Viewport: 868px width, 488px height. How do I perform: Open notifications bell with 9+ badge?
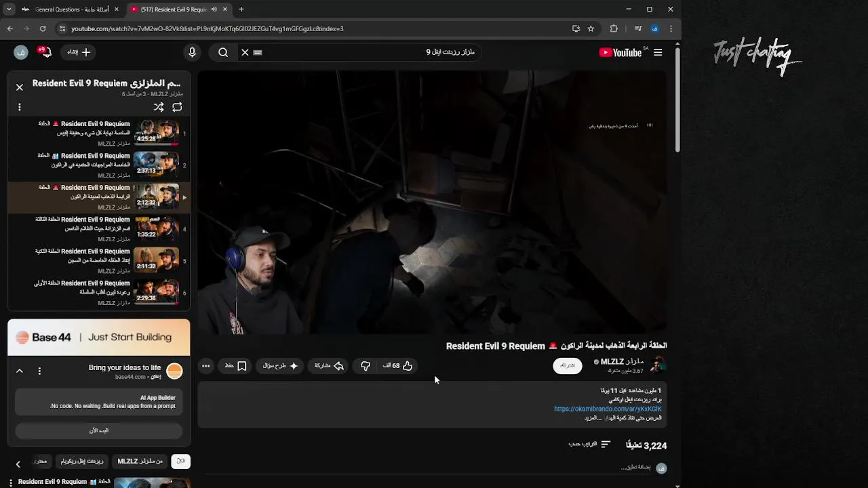pos(45,52)
